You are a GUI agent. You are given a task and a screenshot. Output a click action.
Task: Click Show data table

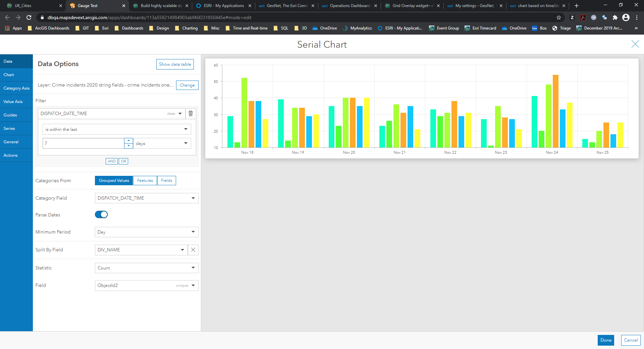tap(175, 64)
